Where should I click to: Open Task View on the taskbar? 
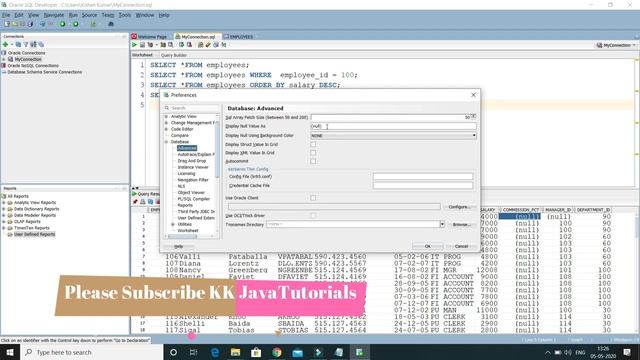click(193, 352)
